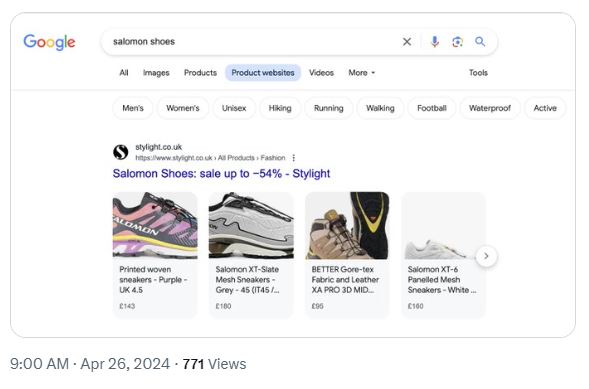The height and width of the screenshot is (389, 589).
Task: Toggle the Hiking filter chip
Action: [280, 108]
